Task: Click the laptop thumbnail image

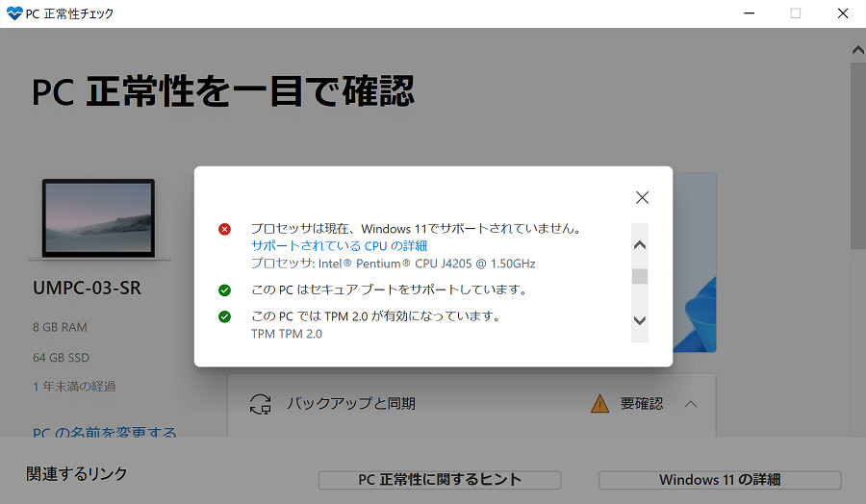Action: (99, 219)
